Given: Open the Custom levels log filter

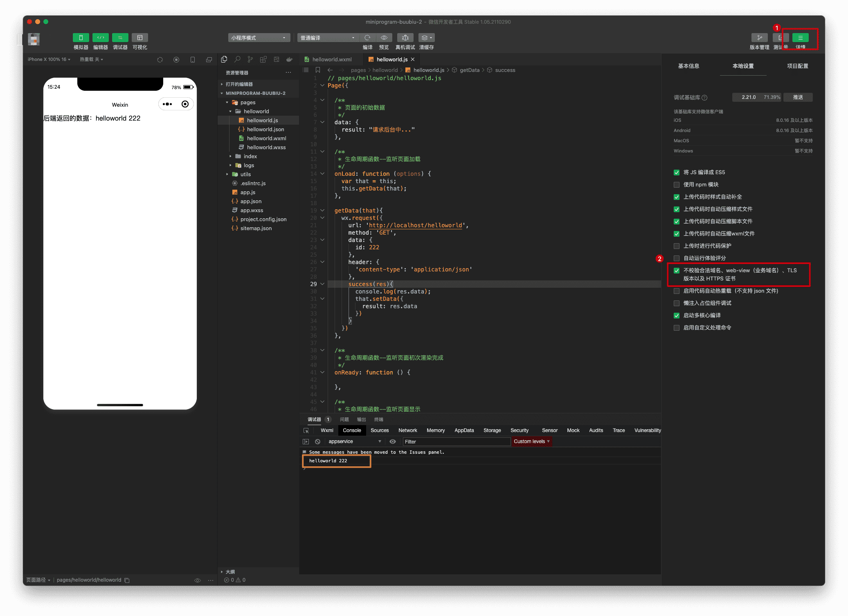Looking at the screenshot, I should click(x=531, y=441).
